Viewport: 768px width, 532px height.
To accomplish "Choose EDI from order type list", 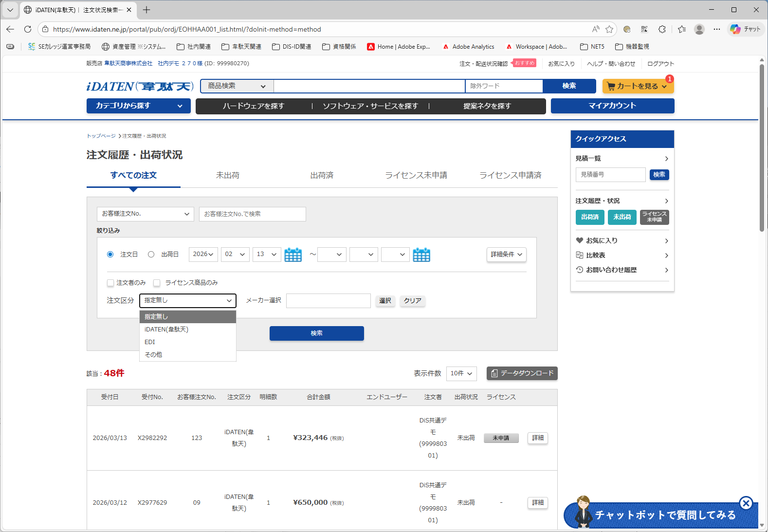I will (x=150, y=342).
